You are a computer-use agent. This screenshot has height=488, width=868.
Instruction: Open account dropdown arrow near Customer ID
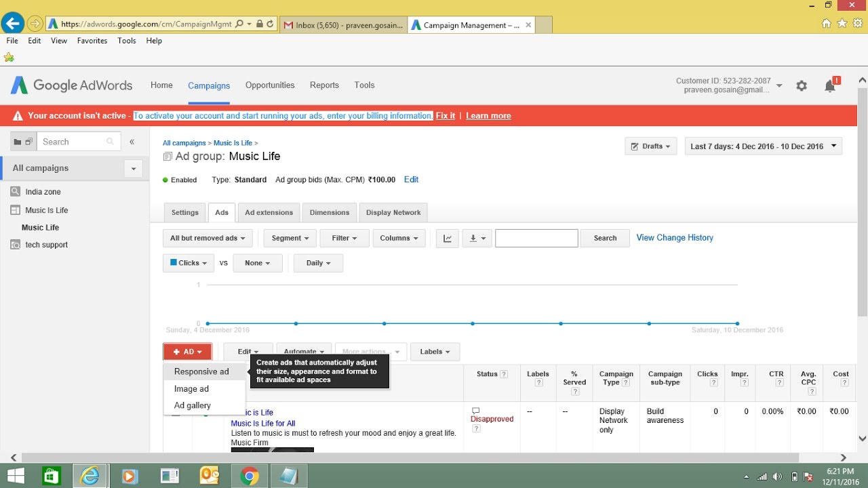[779, 86]
